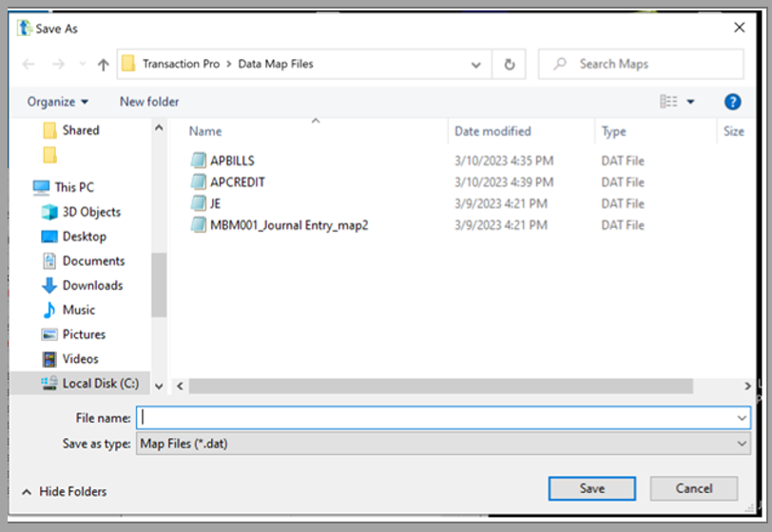Click the 3/10/2023 4:39 PM date cell
Image resolution: width=772 pixels, height=532 pixels.
(x=504, y=182)
